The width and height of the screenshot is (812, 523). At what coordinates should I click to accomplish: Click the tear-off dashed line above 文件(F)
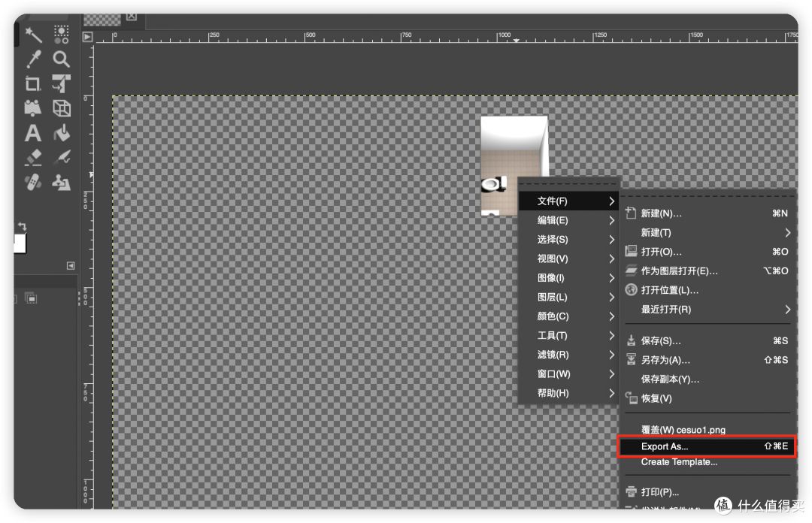click(x=568, y=184)
